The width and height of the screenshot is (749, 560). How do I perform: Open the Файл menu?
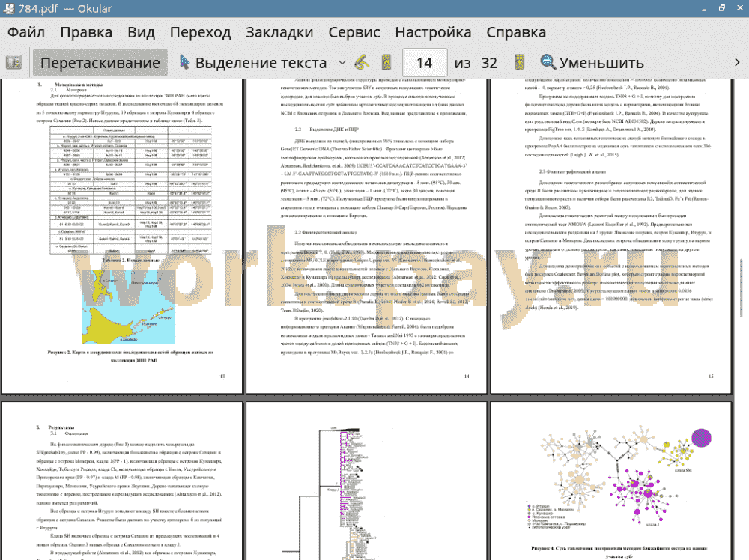pos(26,32)
